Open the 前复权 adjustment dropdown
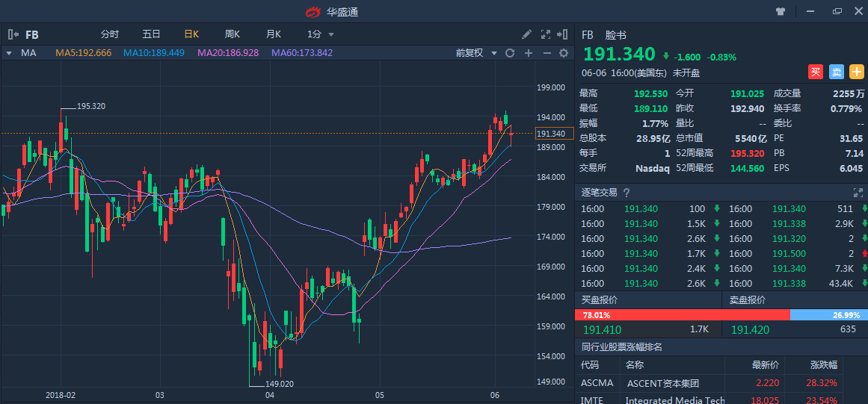The height and width of the screenshot is (404, 868). [475, 53]
